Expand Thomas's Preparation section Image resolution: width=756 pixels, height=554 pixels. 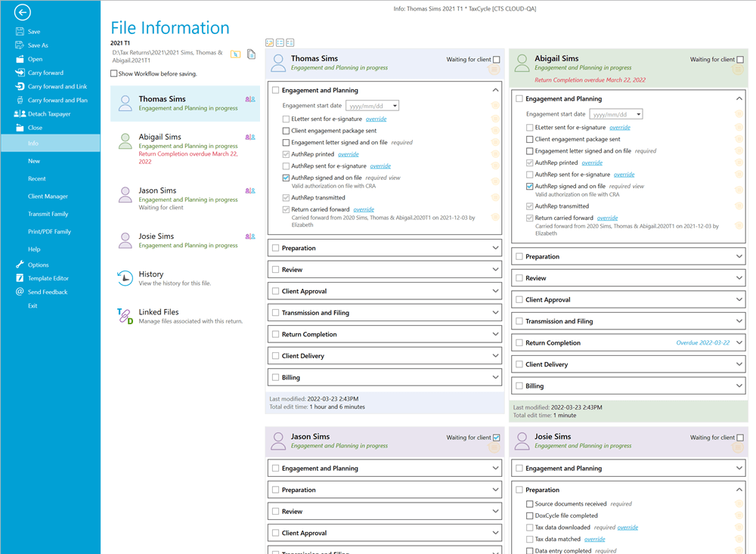click(x=495, y=248)
